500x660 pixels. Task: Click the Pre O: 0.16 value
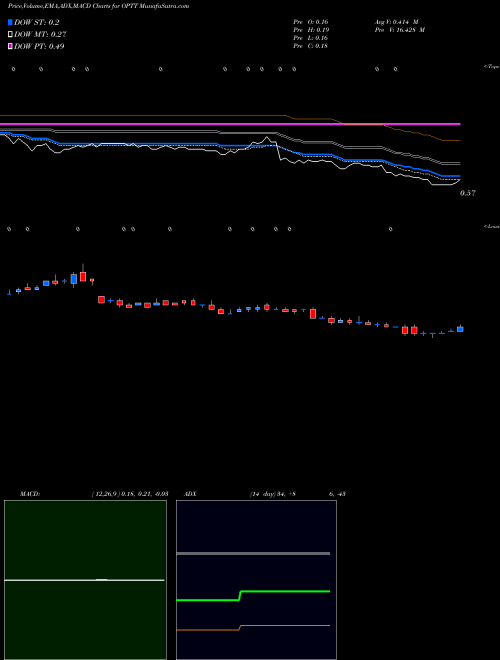[x=311, y=22]
